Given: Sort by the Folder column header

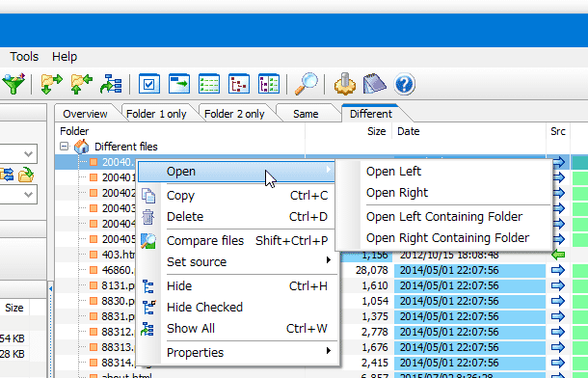Looking at the screenshot, I should (x=179, y=131).
